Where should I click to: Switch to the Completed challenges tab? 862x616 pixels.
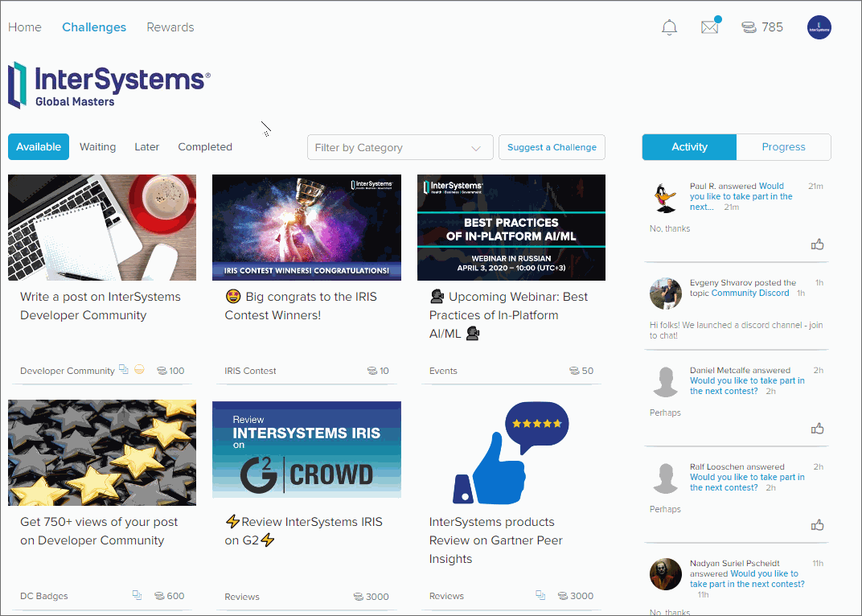205,147
